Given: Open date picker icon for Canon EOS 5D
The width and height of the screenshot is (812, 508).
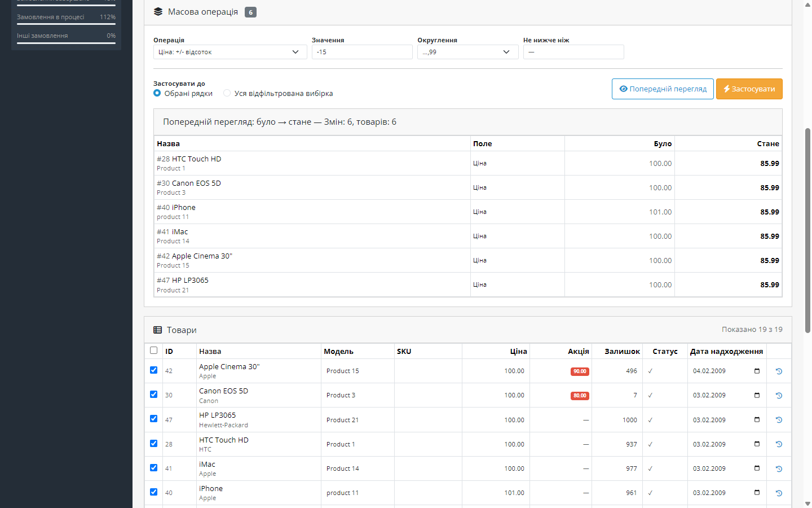Looking at the screenshot, I should point(757,395).
